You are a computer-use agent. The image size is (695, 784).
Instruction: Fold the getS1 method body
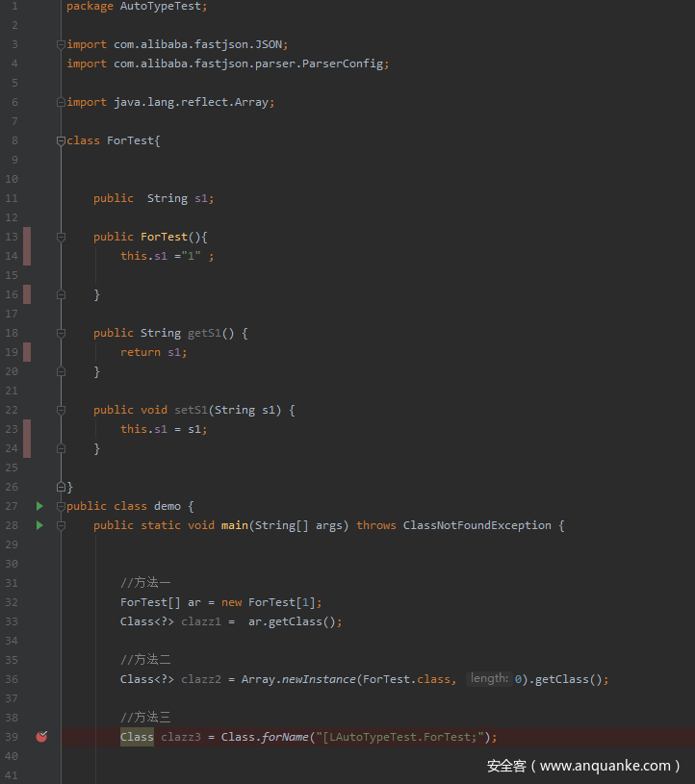click(x=62, y=333)
